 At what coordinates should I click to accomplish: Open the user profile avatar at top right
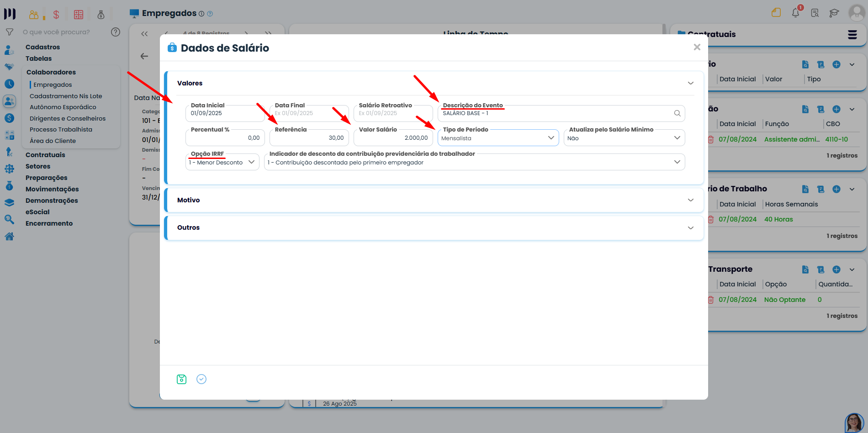pos(856,13)
